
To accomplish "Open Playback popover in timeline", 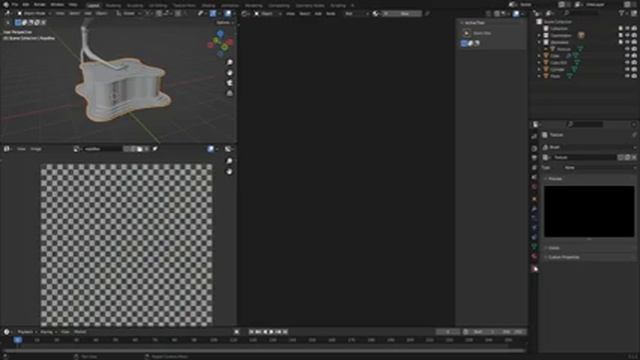I will pyautogui.click(x=27, y=332).
